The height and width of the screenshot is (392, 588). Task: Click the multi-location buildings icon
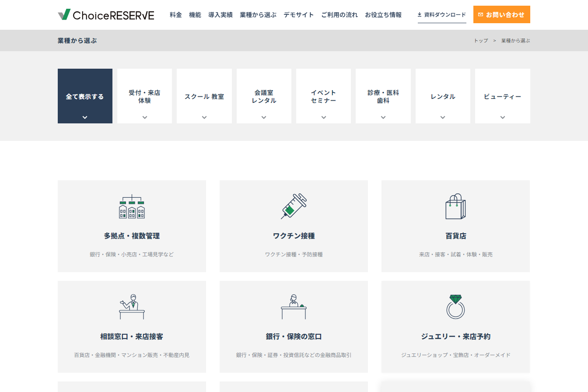pos(132,207)
